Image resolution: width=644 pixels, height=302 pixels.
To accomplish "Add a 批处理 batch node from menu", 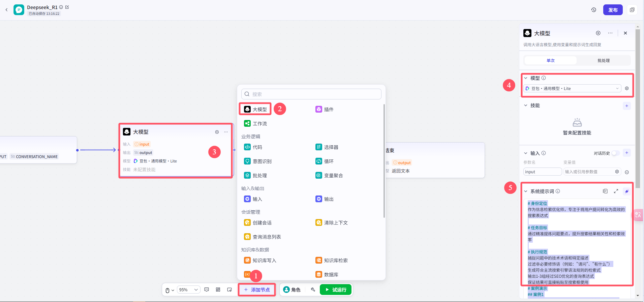I will click(255, 175).
